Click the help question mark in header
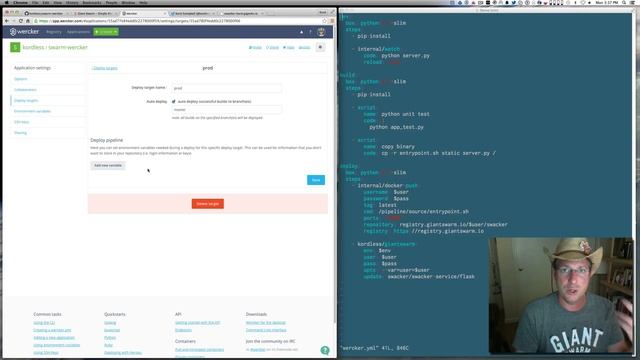This screenshot has width=640, height=360. coord(310,32)
